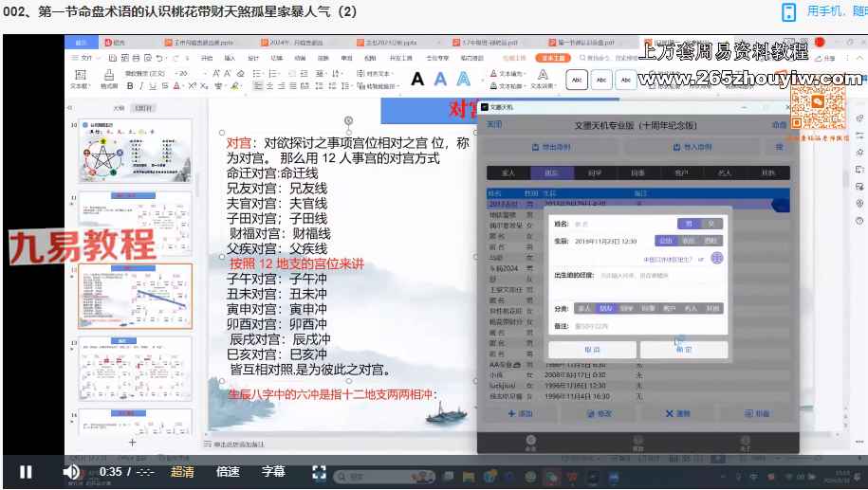The image size is (868, 490).
Task: Toggle 字幕 subtitles in the video player
Action: coord(273,471)
